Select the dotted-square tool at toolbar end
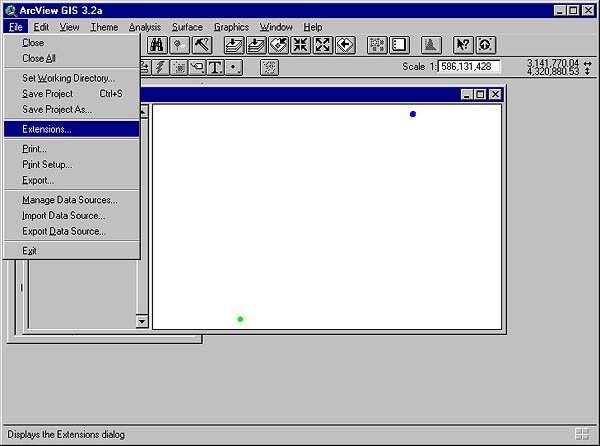Screen dimensions: 600x446 [269, 68]
